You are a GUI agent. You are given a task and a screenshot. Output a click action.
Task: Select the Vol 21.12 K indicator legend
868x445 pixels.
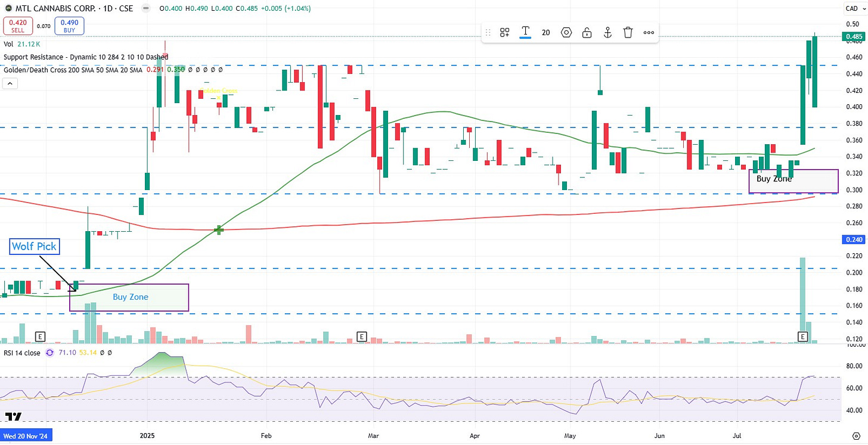[22, 43]
